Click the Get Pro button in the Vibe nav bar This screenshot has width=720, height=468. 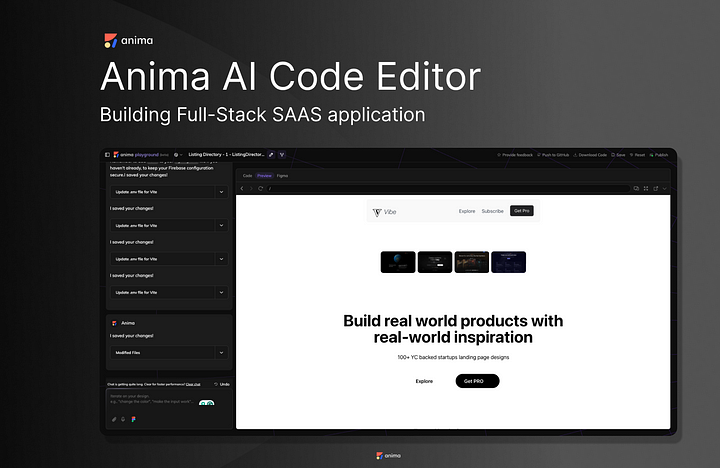(x=522, y=211)
